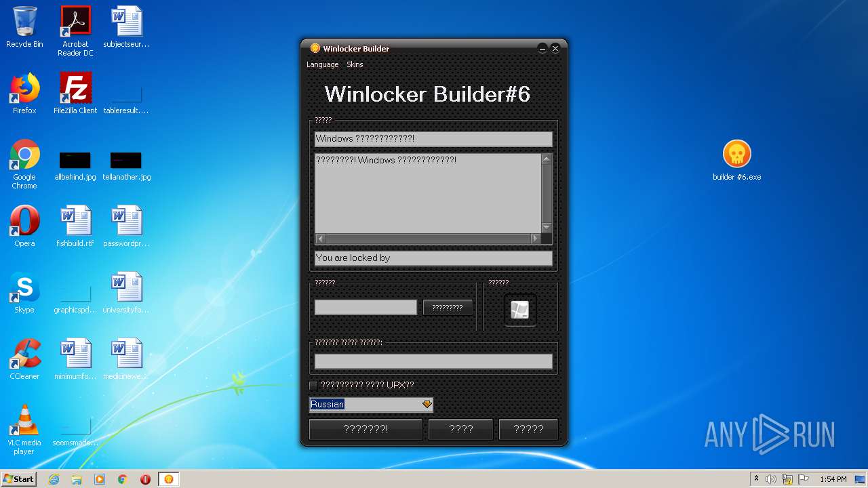
Task: Click the volume tray icon
Action: coord(771,479)
